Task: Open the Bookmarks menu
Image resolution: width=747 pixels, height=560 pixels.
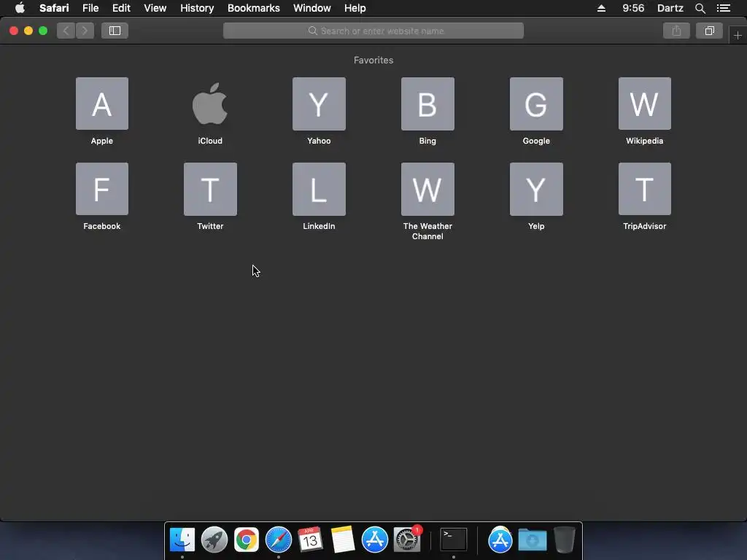Action: click(253, 8)
